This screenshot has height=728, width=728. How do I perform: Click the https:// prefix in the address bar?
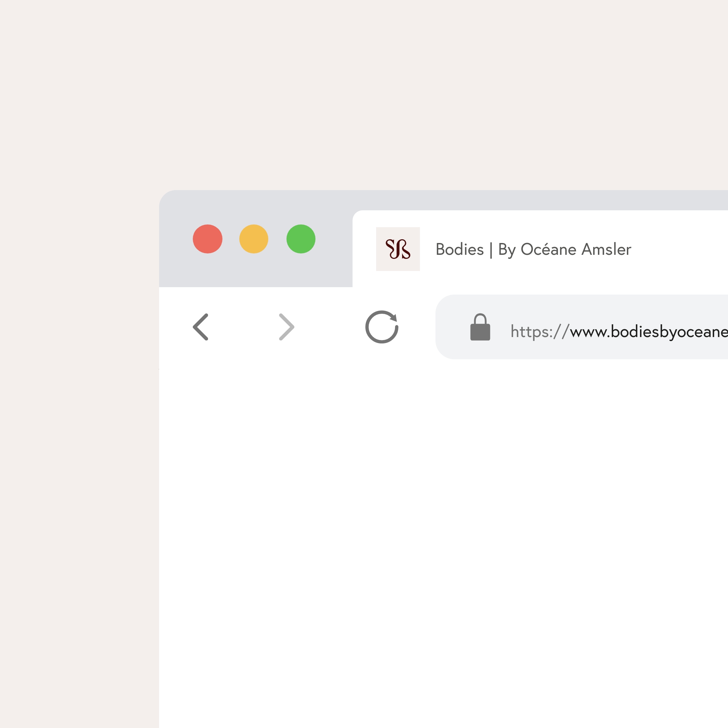[x=539, y=332]
